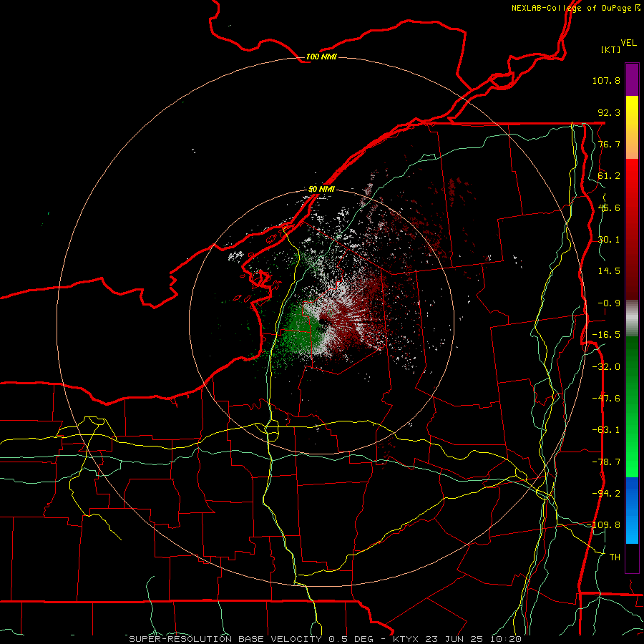The height and width of the screenshot is (644, 644).
Task: Select the -0.9 scale value
Action: pos(609,303)
